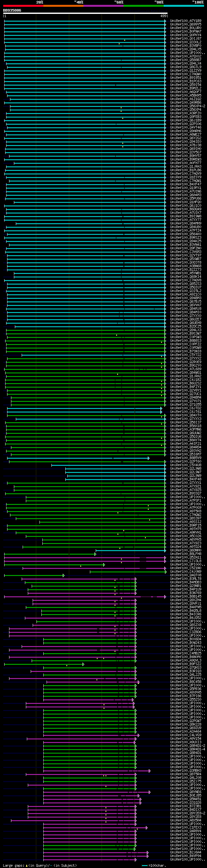Image resolution: width=207 pixels, height=868 pixels.
Task: Click the short cyan bar of UniRef100_B8B5V9
Action: click(x=78, y=458)
